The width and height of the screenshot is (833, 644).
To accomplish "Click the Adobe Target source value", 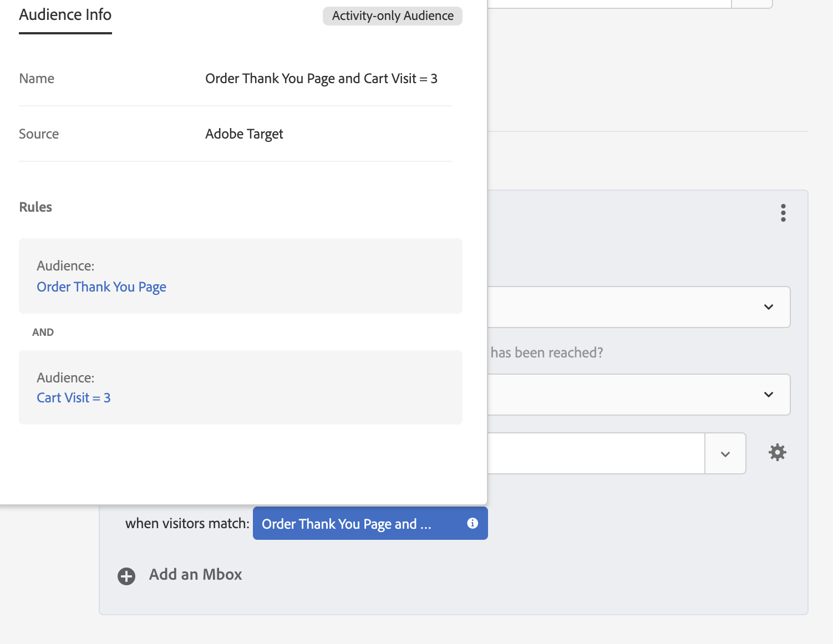I will (x=244, y=134).
